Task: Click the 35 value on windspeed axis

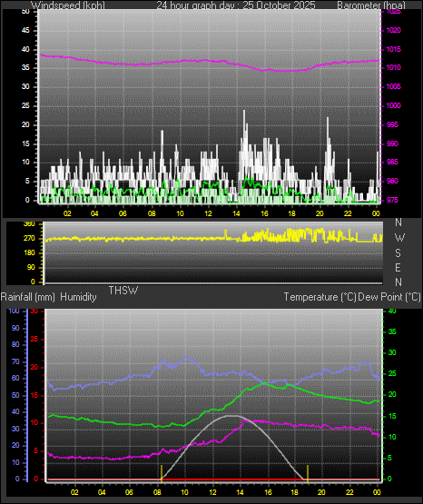Action: pyautogui.click(x=25, y=67)
